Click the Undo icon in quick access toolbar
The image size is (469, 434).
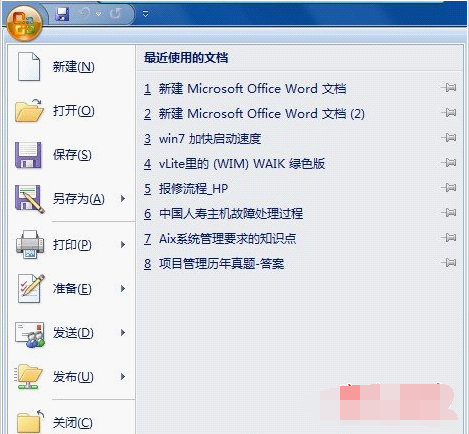coord(85,13)
